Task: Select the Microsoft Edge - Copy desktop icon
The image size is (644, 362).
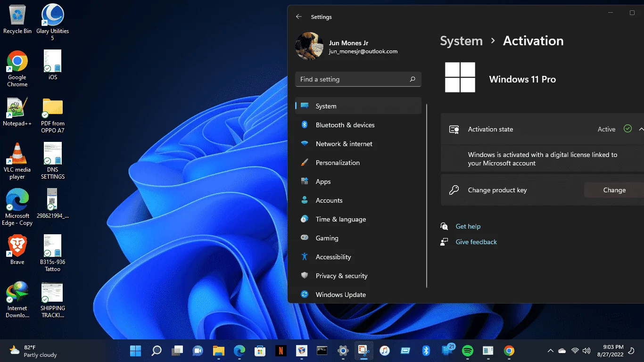Action: point(17,207)
